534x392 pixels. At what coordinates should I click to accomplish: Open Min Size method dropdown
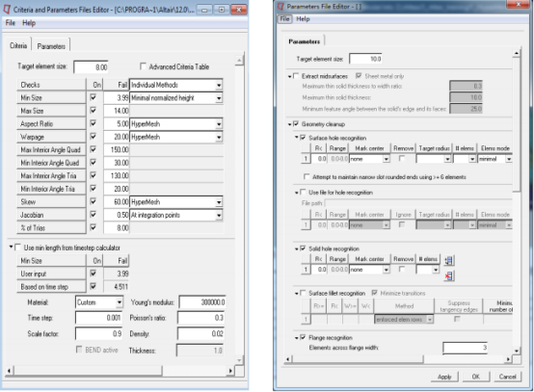(219, 98)
